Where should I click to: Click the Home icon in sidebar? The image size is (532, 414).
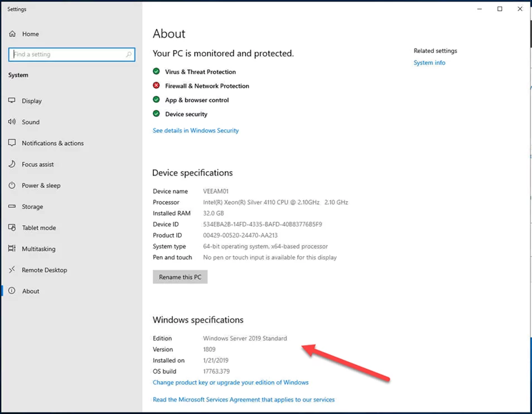pos(12,34)
